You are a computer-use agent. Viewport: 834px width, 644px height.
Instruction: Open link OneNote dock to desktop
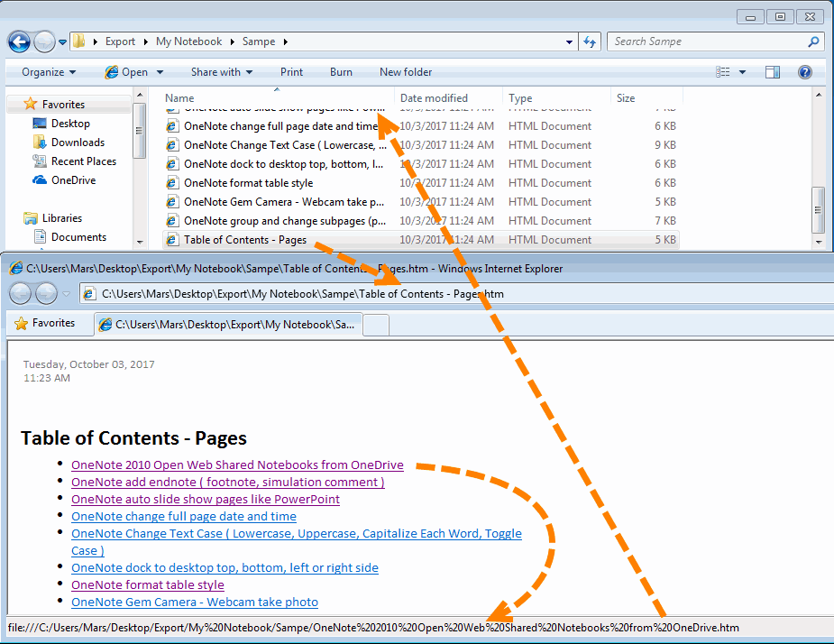225,568
